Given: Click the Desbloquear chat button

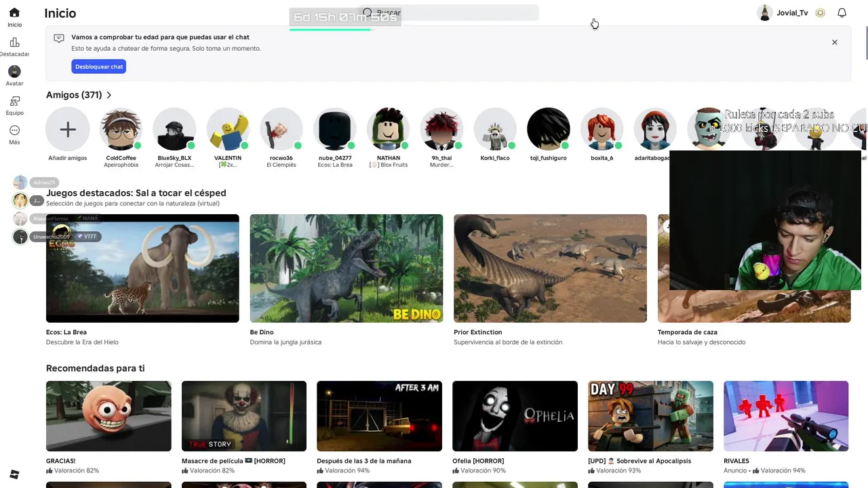Looking at the screenshot, I should (99, 66).
